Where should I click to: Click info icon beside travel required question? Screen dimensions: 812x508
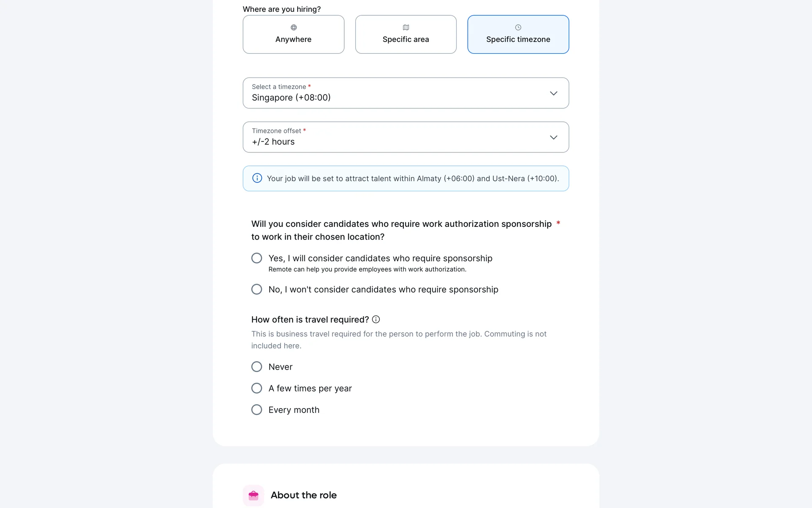(376, 320)
